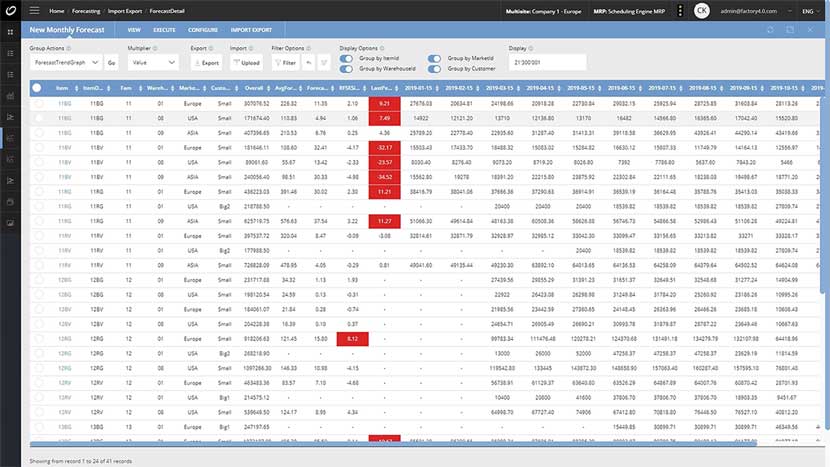This screenshot has height=467, width=830.
Task: Open the dashboard grid icon in sidebar
Action: (x=10, y=32)
